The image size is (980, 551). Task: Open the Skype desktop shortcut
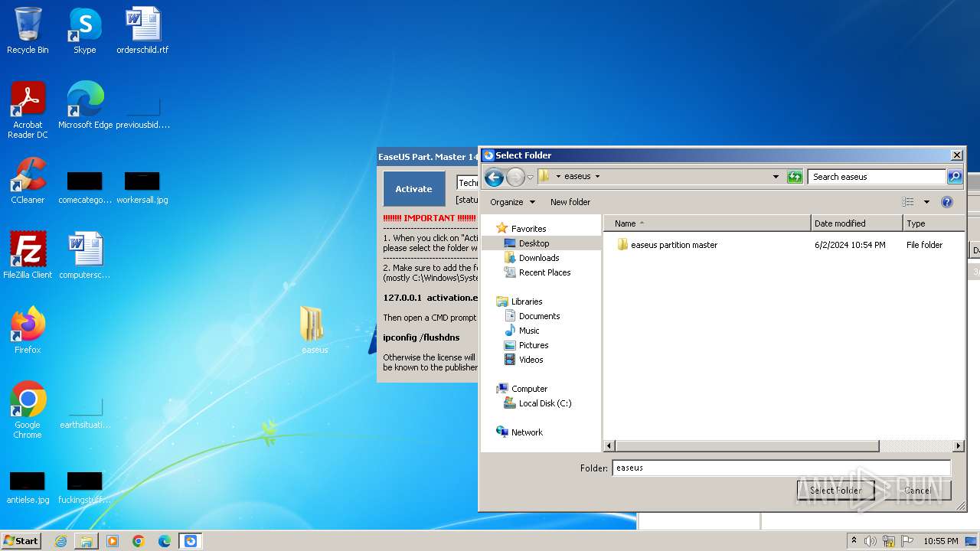click(84, 31)
